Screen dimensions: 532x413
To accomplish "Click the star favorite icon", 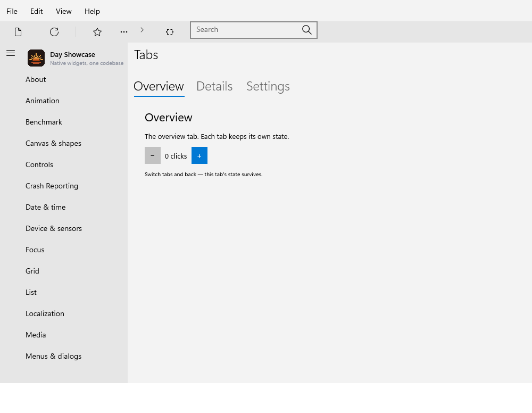I will [97, 32].
